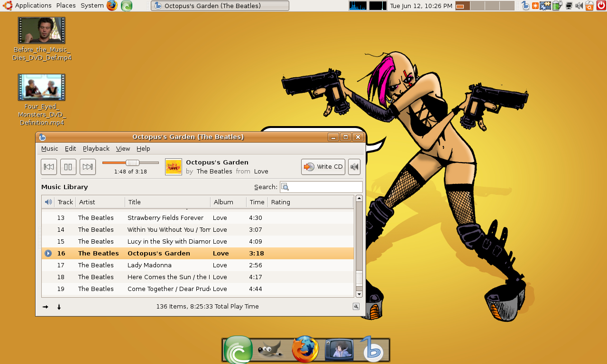Click the red power button icon
The width and height of the screenshot is (607, 364).
(x=601, y=6)
